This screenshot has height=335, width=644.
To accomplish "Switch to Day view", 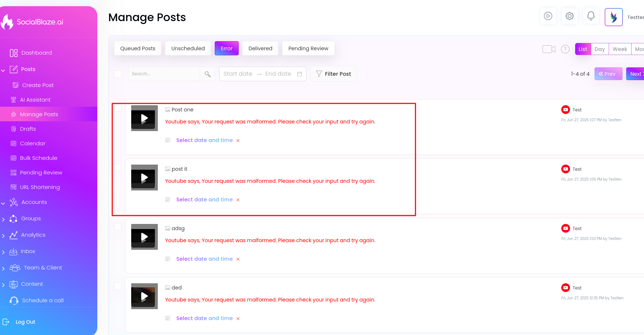I will pos(600,49).
